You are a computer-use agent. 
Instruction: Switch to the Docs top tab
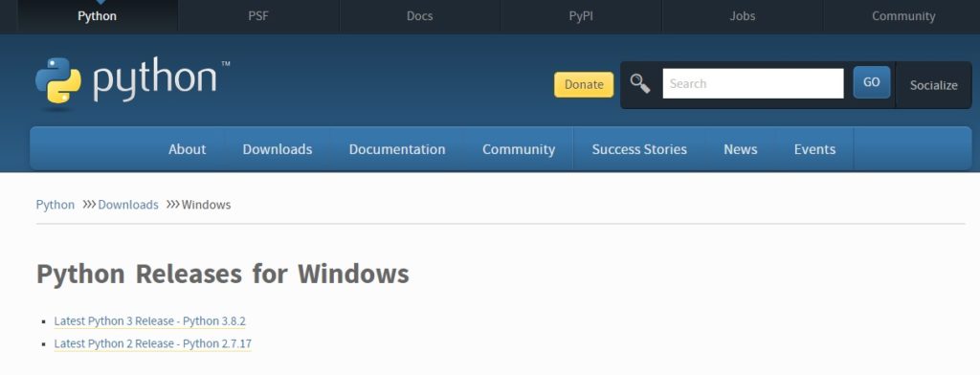pos(419,16)
